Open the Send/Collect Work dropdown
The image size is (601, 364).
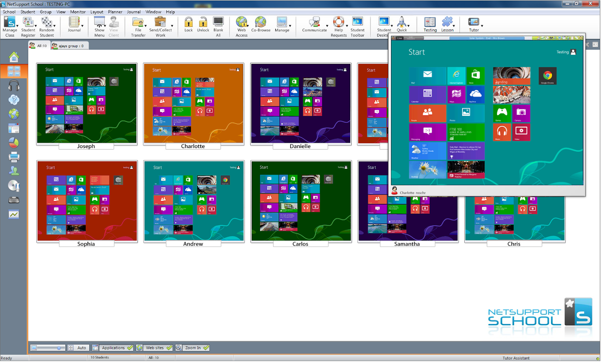[x=172, y=26]
